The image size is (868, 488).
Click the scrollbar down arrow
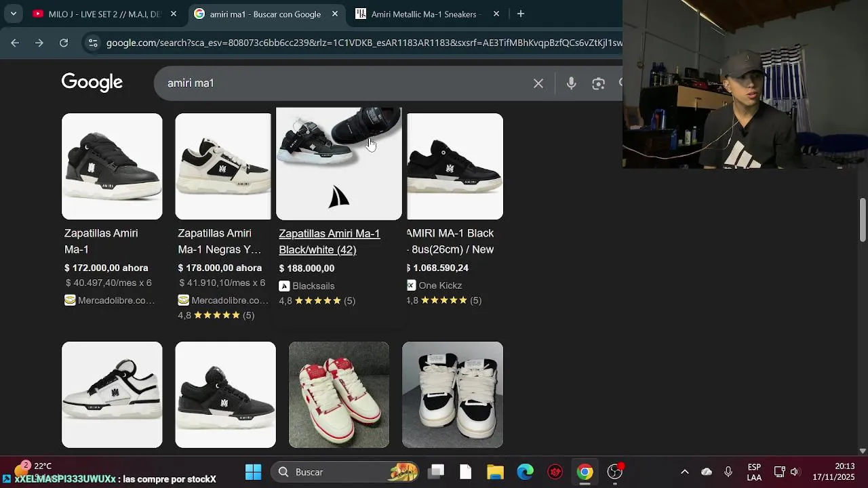point(863,451)
